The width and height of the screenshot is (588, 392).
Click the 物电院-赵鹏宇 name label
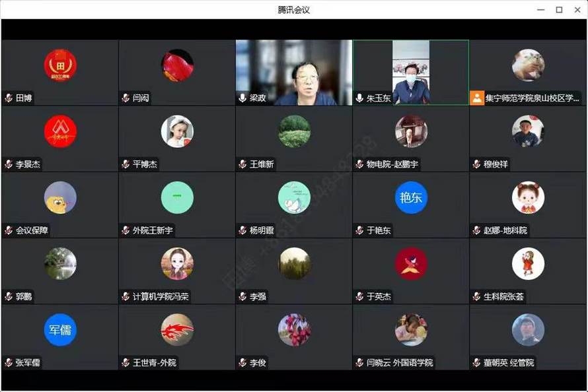[392, 164]
